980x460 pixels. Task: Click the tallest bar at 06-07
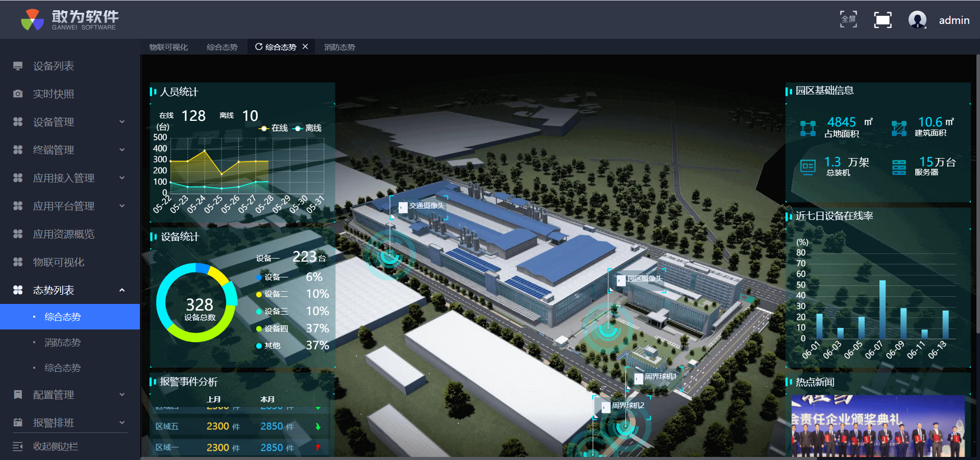pyautogui.click(x=882, y=310)
